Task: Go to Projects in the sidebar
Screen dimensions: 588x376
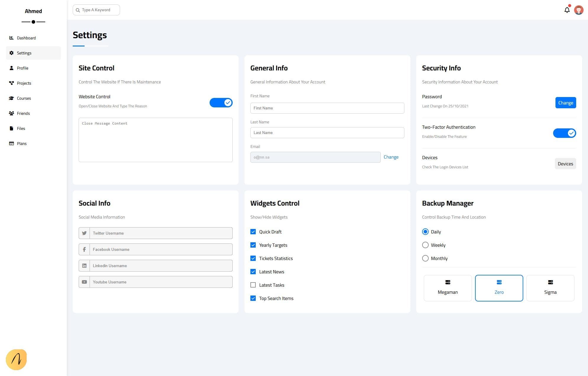Action: [x=24, y=83]
